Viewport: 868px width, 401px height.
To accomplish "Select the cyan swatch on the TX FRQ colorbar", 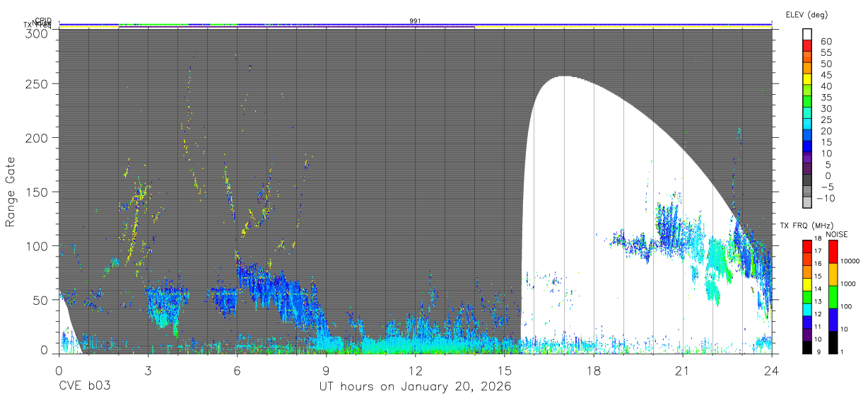I will 807,310.
